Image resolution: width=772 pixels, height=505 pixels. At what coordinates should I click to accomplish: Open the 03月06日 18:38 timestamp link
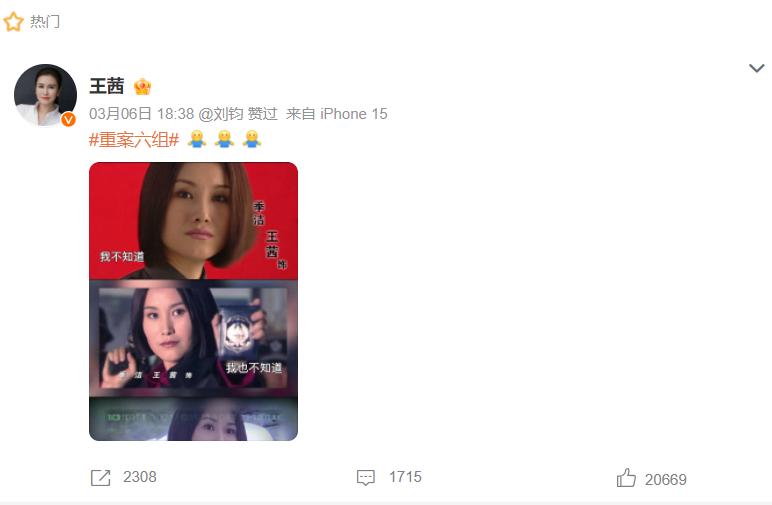pyautogui.click(x=141, y=114)
